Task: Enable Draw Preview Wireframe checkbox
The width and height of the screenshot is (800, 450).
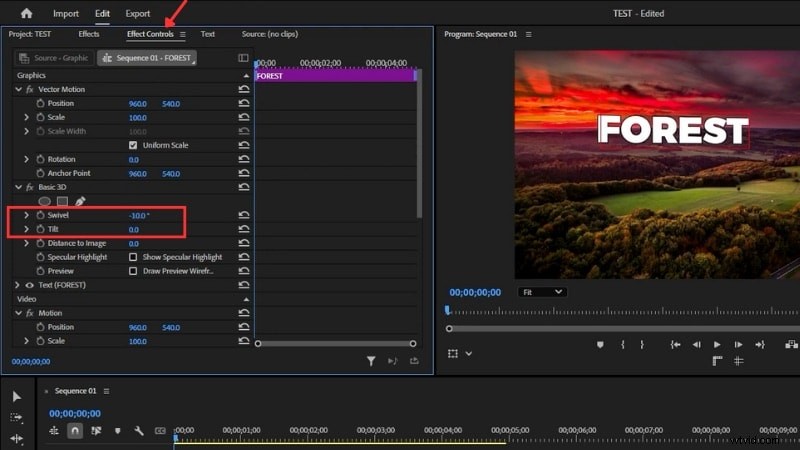Action: coord(133,271)
